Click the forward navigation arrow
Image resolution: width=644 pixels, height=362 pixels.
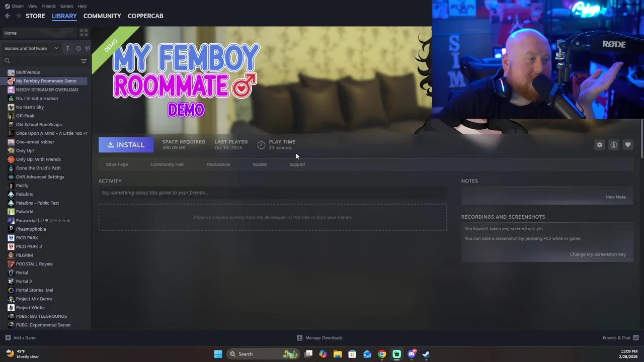pyautogui.click(x=19, y=16)
